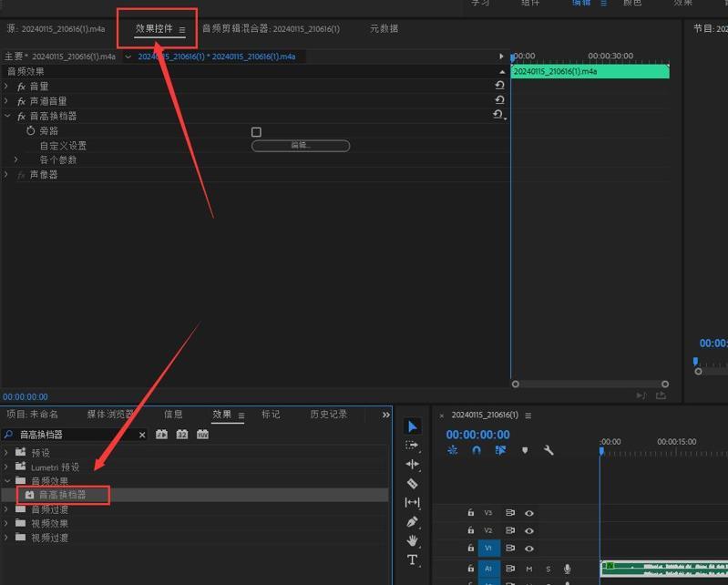Select the Pen tool
The image size is (728, 585).
(412, 521)
